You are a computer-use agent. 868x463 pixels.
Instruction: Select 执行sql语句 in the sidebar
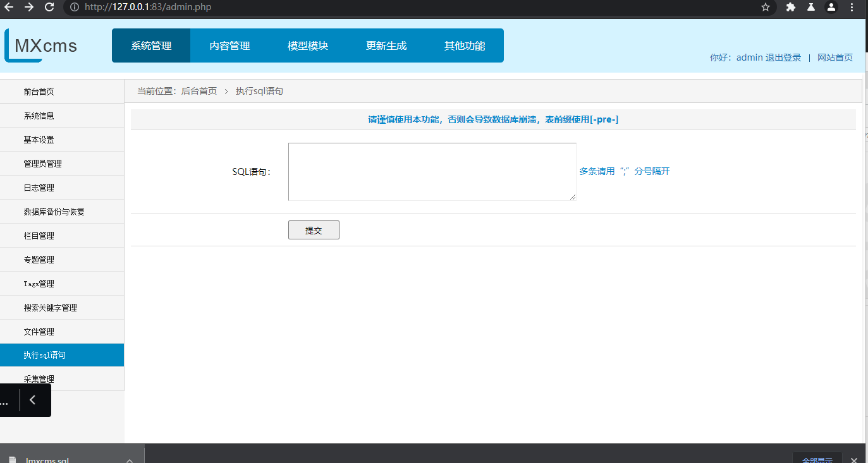[62, 355]
